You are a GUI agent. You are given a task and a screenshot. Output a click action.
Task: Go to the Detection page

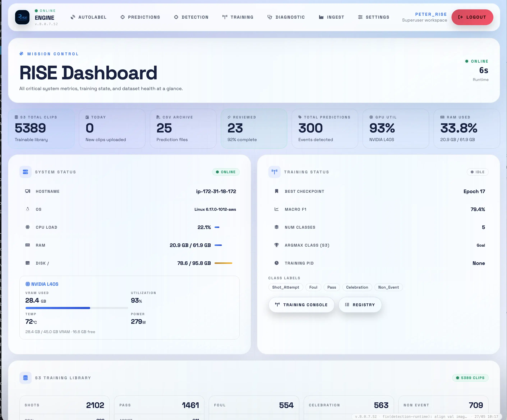(x=191, y=17)
